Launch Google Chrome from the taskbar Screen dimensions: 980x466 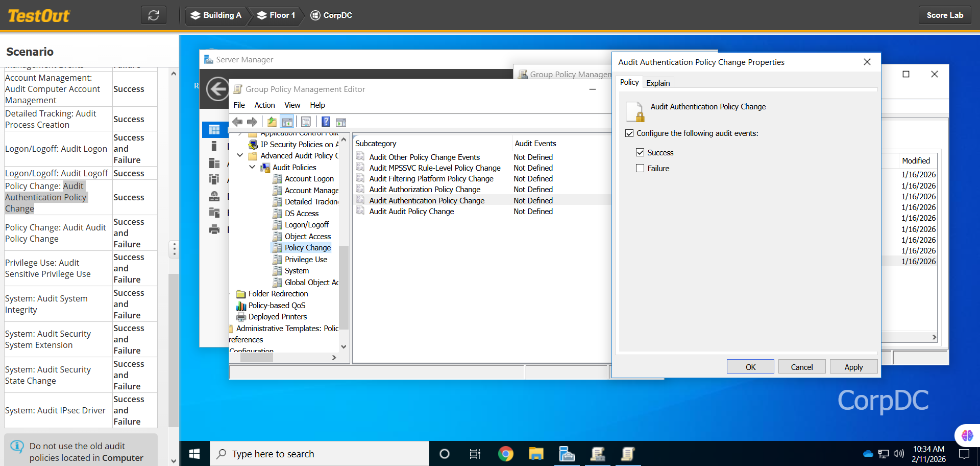click(x=505, y=454)
